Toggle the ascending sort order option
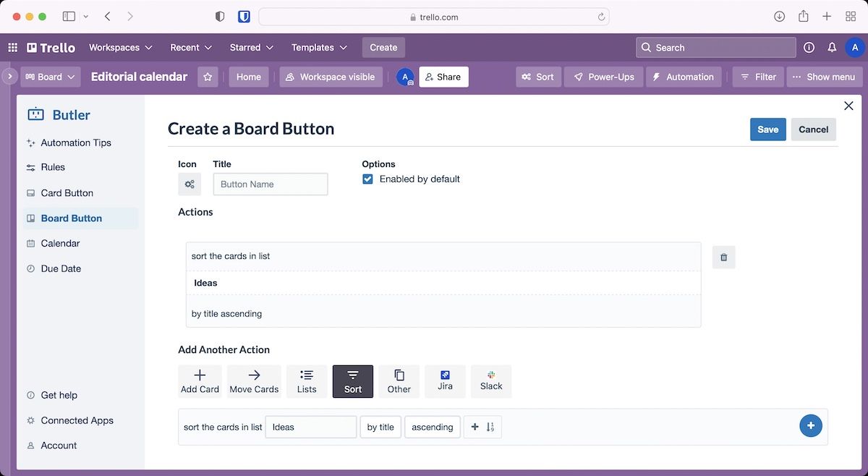Image resolution: width=868 pixels, height=476 pixels. [432, 427]
